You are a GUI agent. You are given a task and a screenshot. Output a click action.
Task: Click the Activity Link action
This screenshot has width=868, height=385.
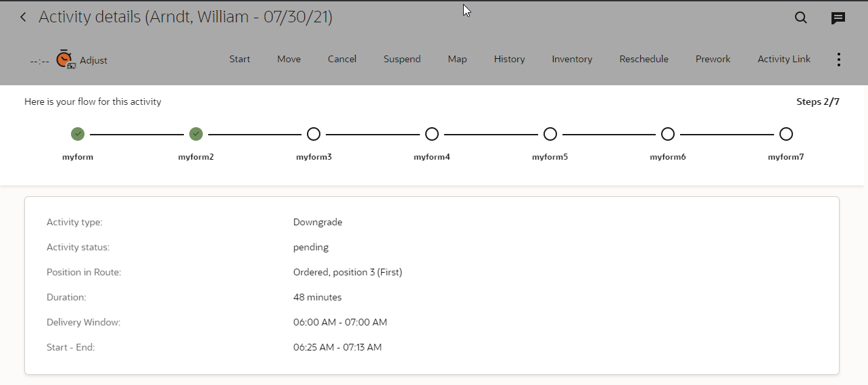pos(784,60)
